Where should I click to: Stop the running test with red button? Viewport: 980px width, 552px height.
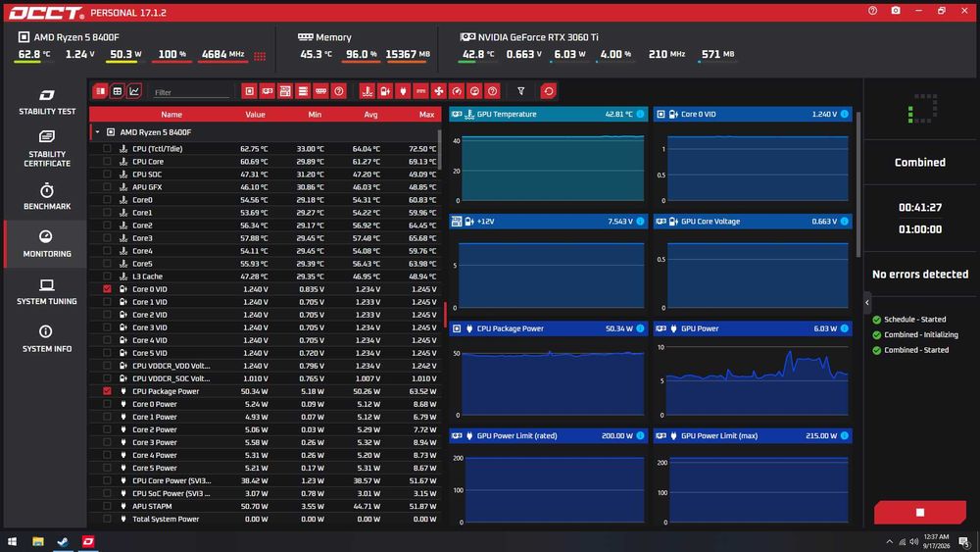pos(920,512)
